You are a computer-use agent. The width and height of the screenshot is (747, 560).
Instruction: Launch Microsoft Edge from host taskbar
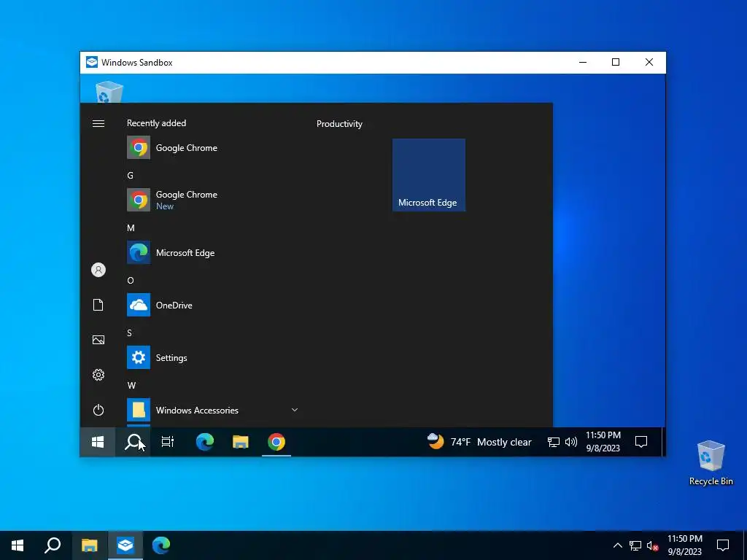(161, 545)
